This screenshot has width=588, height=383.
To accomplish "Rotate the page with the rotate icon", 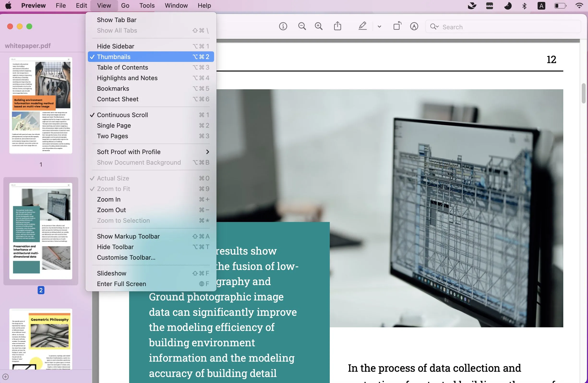I will coord(397,26).
